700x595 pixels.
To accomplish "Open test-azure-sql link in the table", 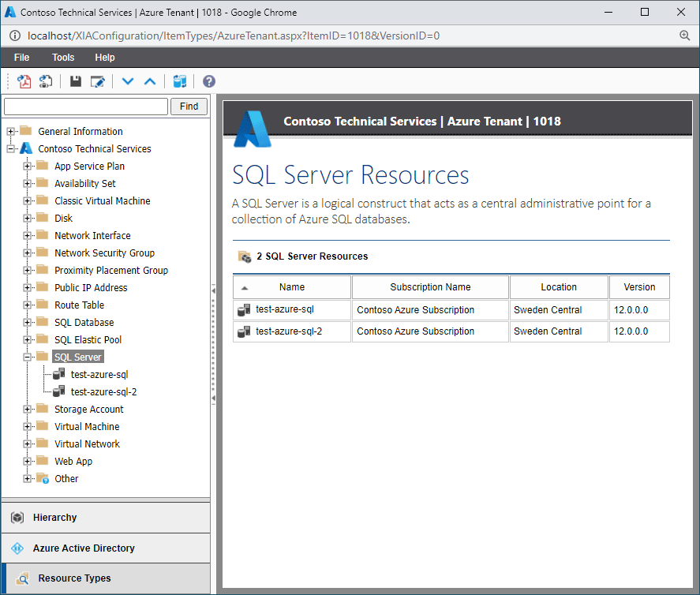I will pyautogui.click(x=285, y=309).
